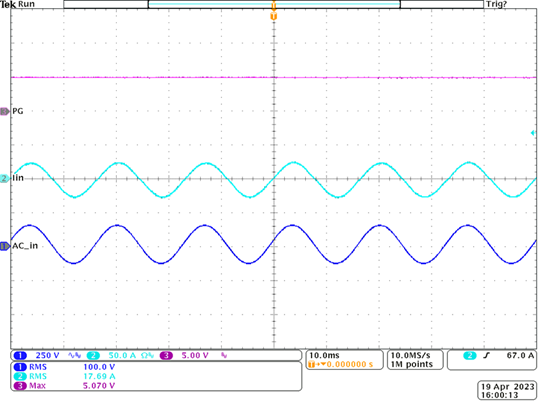This screenshot has height=401, width=538.
Task: Click the channel 3 PG ground marker
Action: [x=4, y=111]
